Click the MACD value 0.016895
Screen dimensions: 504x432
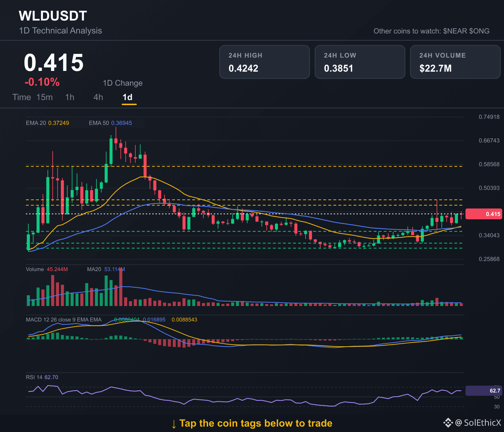click(154, 320)
